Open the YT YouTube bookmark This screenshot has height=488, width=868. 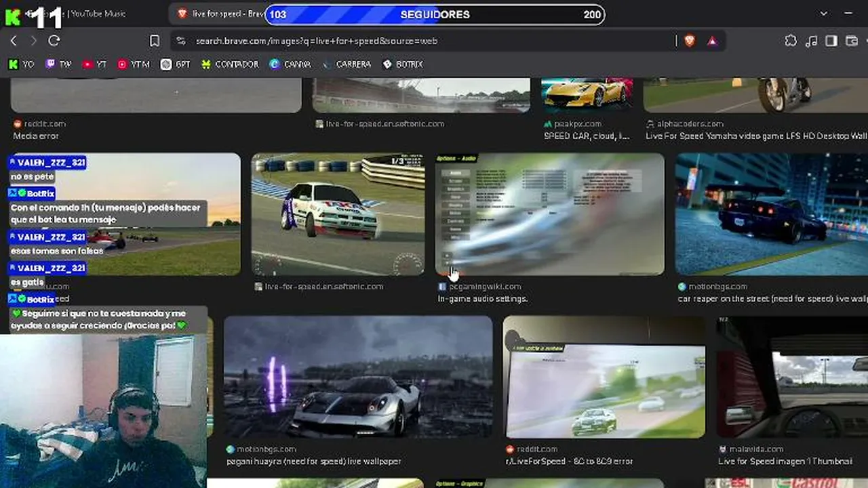(x=94, y=64)
